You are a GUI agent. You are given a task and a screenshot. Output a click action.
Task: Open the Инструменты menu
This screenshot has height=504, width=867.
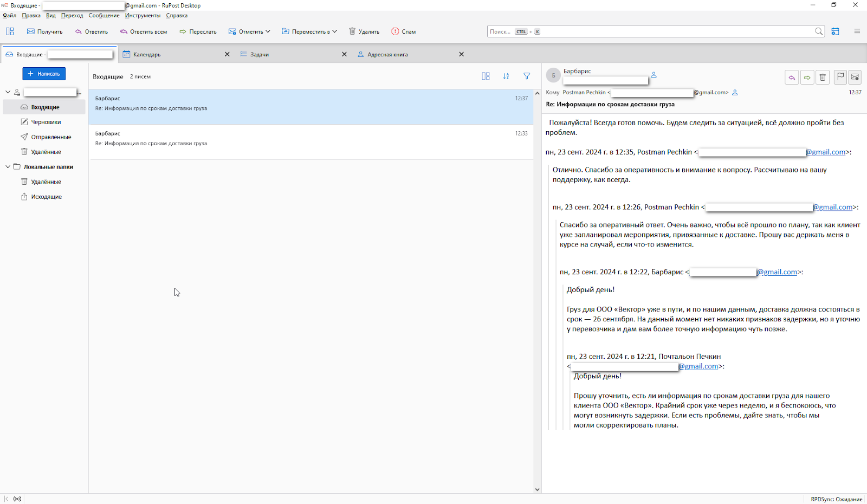point(143,16)
